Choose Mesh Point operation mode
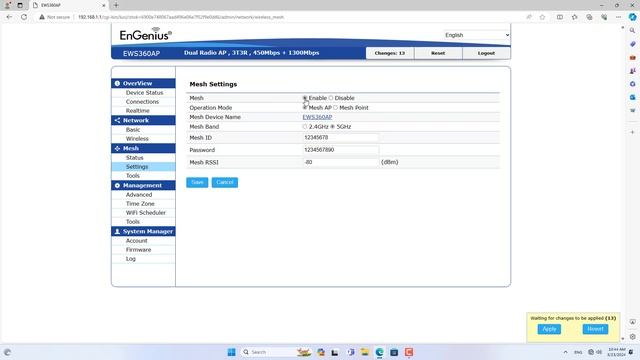Image resolution: width=640 pixels, height=360 pixels. tap(336, 107)
